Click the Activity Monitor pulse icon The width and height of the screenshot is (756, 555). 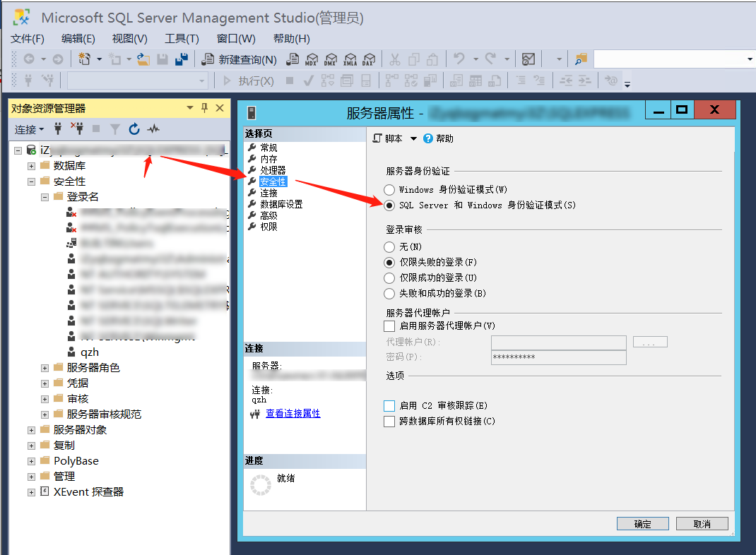(x=153, y=129)
